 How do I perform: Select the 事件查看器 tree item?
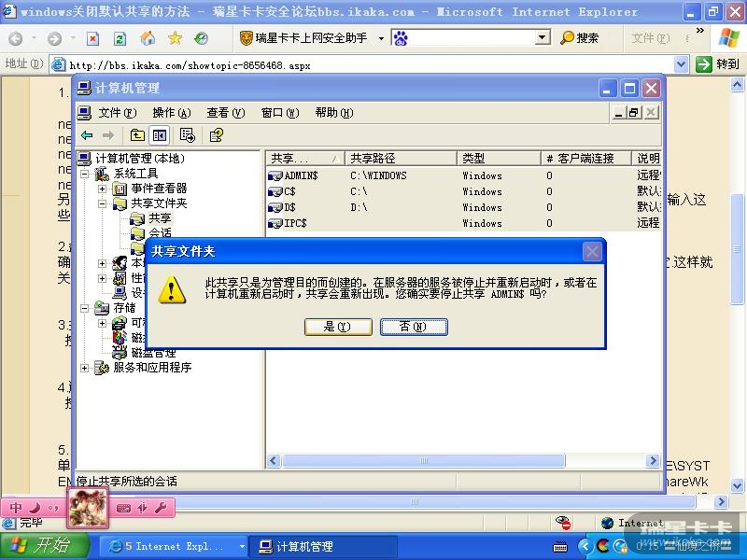(159, 189)
